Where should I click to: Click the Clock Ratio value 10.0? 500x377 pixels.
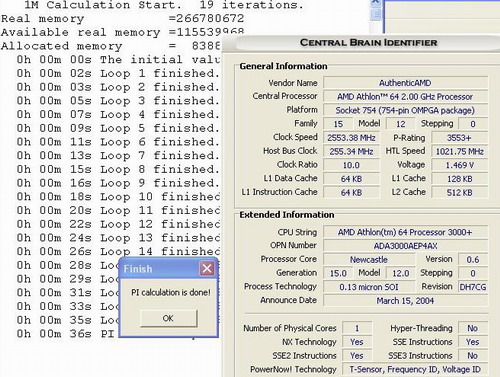coord(351,165)
